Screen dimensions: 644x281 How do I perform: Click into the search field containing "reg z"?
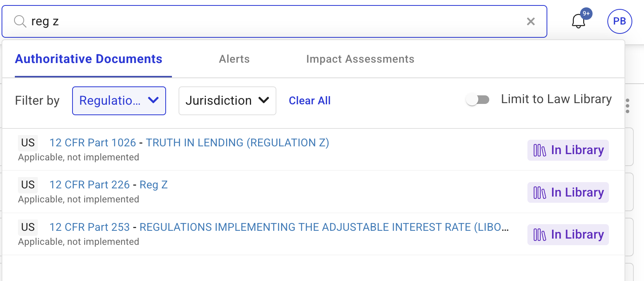[273, 21]
